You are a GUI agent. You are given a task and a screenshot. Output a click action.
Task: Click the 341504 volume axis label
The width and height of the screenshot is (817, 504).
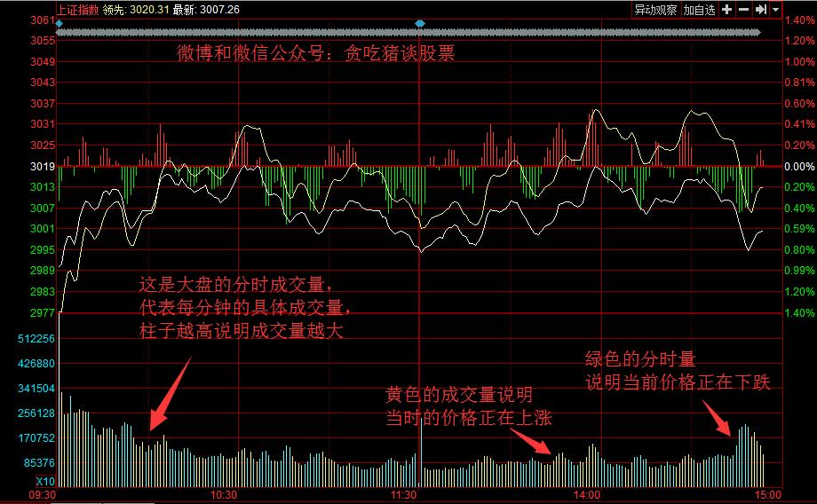36,389
